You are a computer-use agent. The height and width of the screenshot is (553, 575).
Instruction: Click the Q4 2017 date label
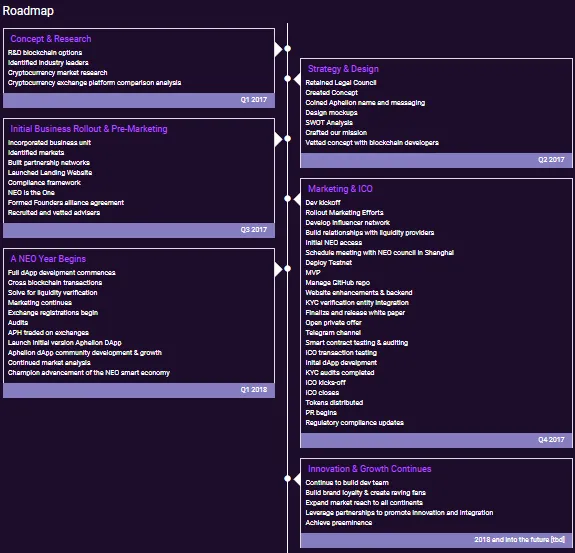click(x=551, y=440)
